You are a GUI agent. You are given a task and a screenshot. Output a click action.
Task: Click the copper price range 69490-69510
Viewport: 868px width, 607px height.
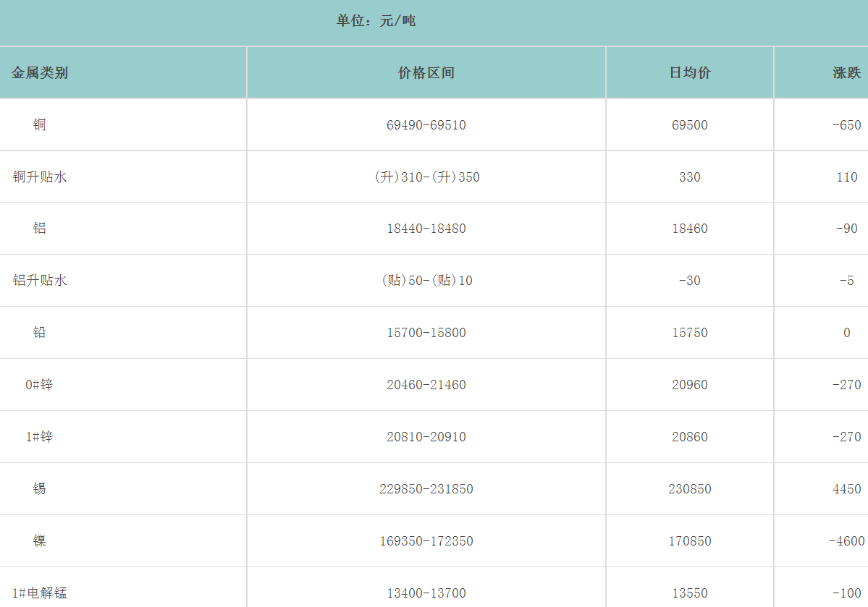pos(426,125)
